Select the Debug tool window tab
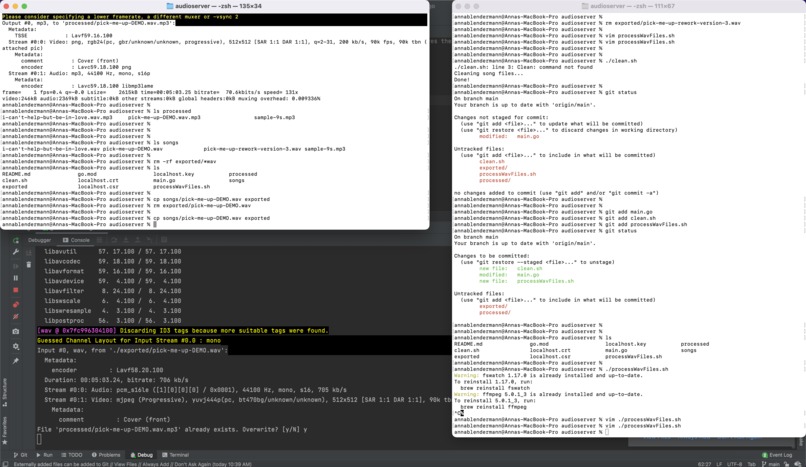The height and width of the screenshot is (467, 806). click(x=142, y=455)
